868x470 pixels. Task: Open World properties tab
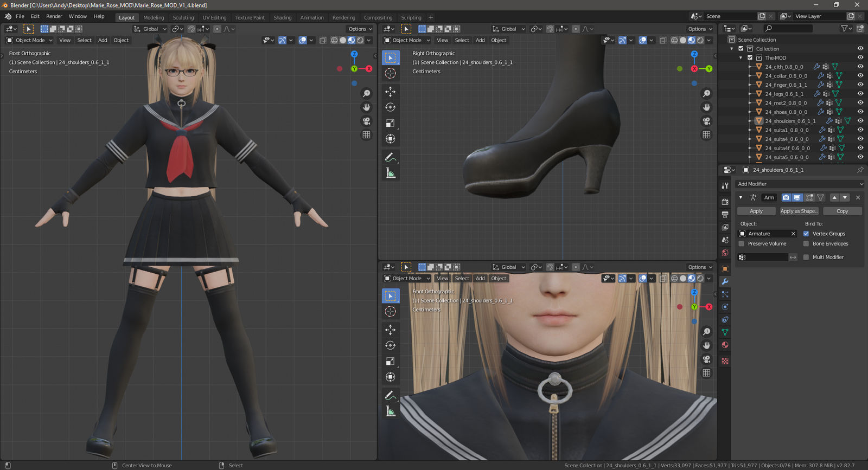pyautogui.click(x=725, y=253)
